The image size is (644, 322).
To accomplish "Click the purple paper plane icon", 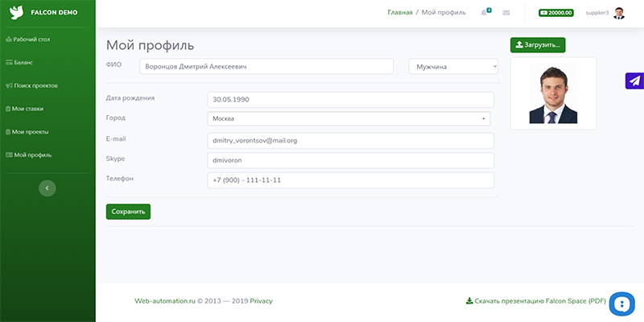I will coord(634,80).
